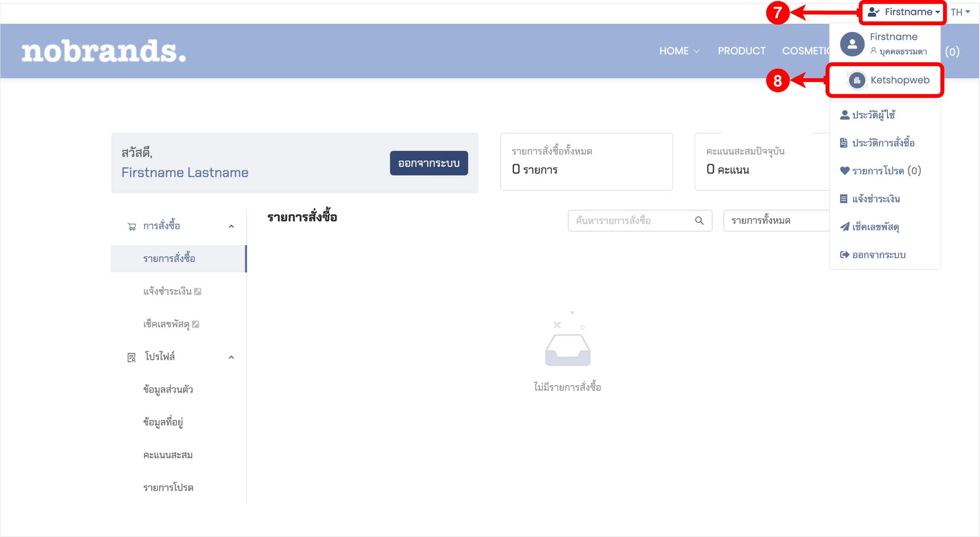
Task: Open the TH language dropdown
Action: 960,12
